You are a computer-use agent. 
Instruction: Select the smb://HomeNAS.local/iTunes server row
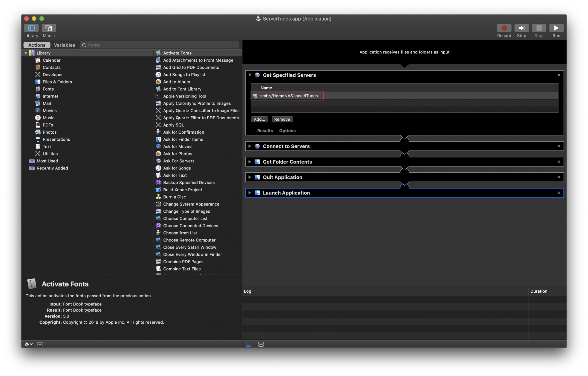point(404,96)
